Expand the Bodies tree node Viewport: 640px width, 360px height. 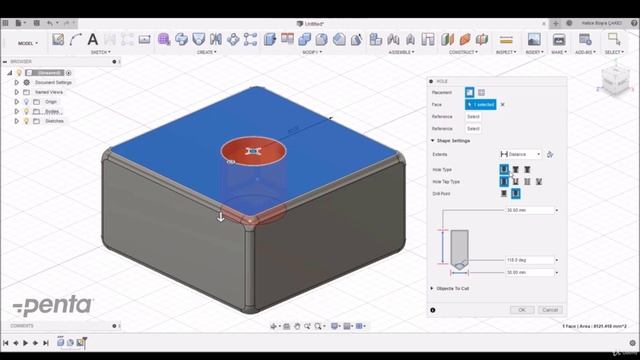point(17,111)
